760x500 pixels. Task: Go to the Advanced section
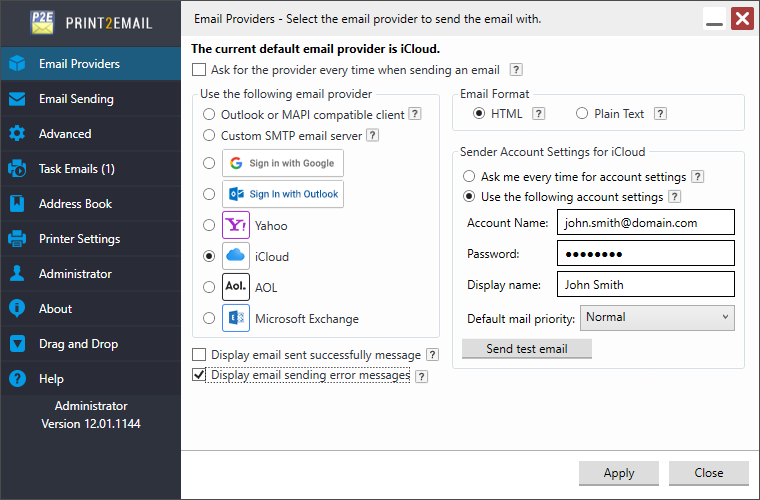(x=91, y=134)
